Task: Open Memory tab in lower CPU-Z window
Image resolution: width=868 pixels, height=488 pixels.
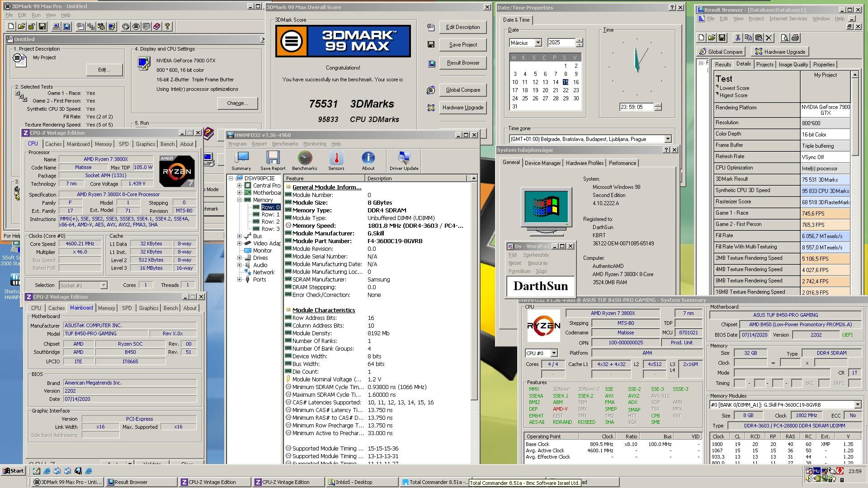Action: 106,308
